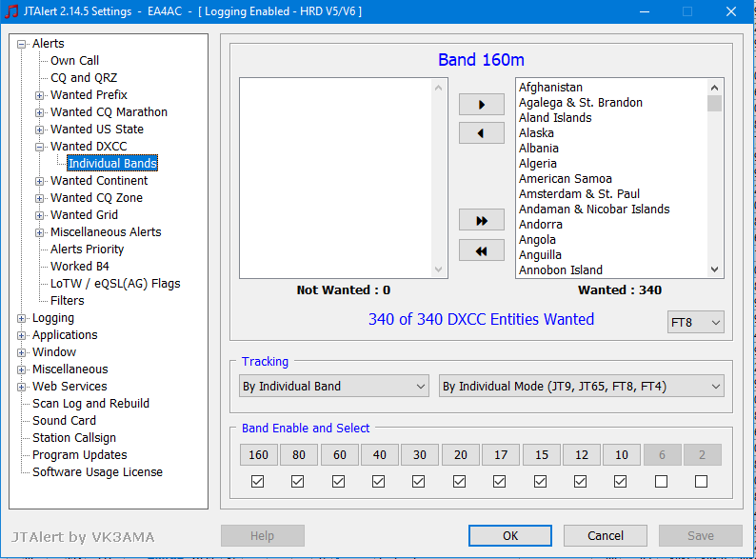Image resolution: width=756 pixels, height=559 pixels.
Task: Open the FT8 mode dropdown
Action: (695, 322)
